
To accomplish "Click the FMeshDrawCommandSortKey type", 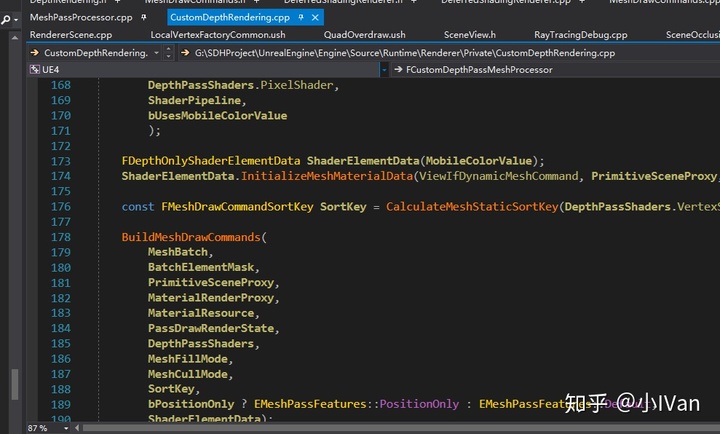I will (x=237, y=207).
